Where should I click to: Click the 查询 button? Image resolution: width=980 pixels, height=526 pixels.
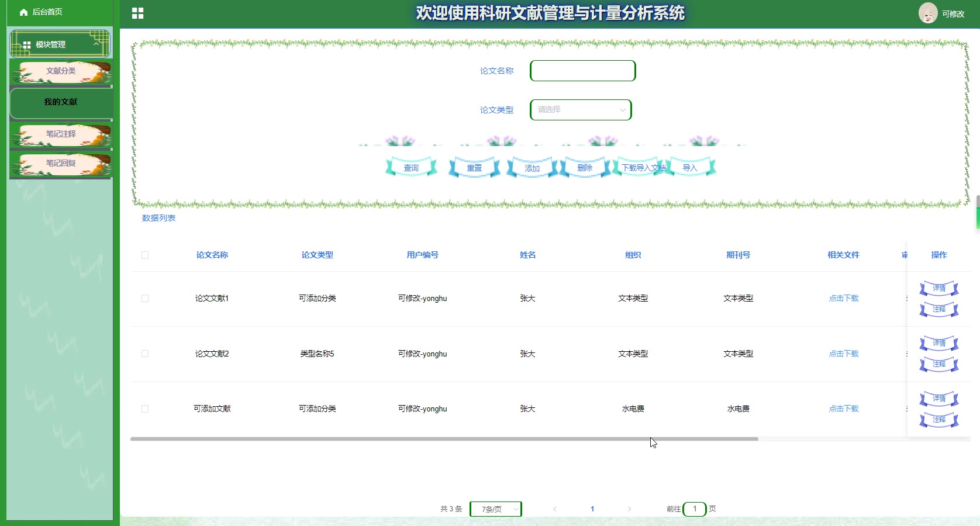tap(411, 168)
